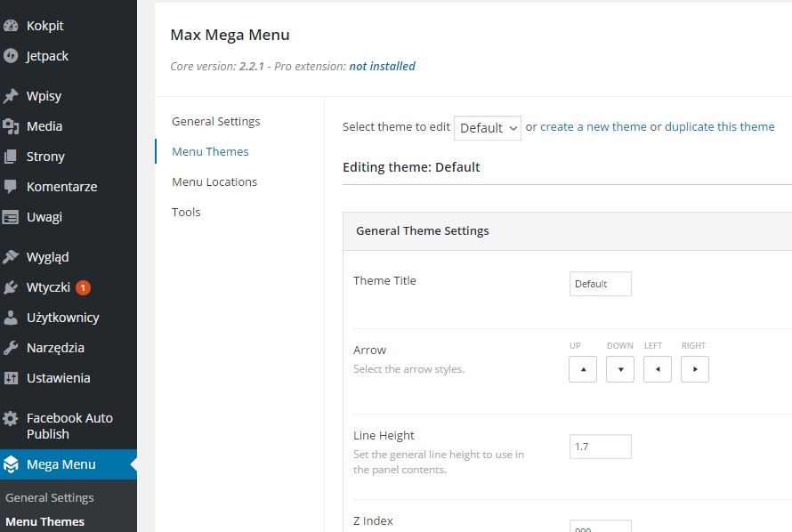792x532 pixels.
Task: Click the Z Index input field
Action: [601, 526]
